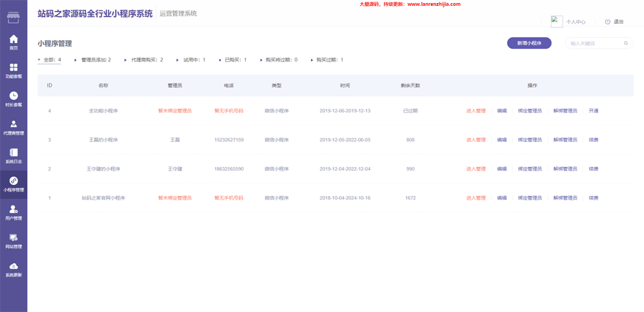Click 进入管理 for 全功能小程序
644x312 pixels.
pyautogui.click(x=476, y=111)
